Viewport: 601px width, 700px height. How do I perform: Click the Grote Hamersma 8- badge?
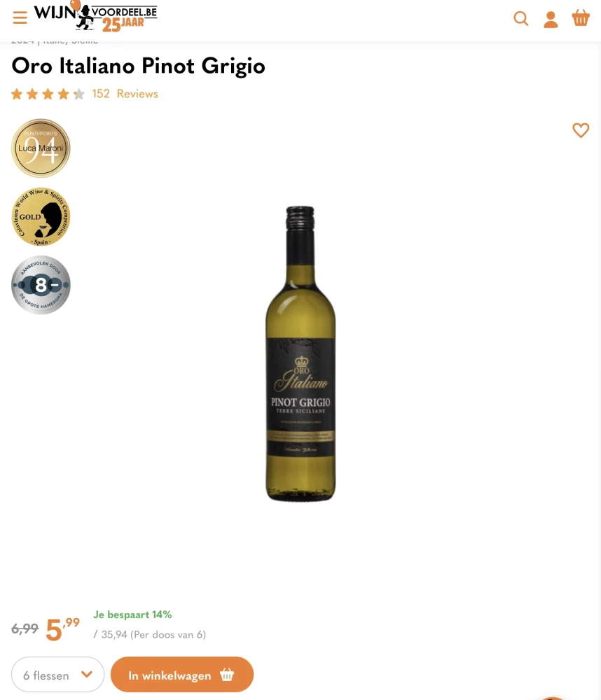click(41, 285)
